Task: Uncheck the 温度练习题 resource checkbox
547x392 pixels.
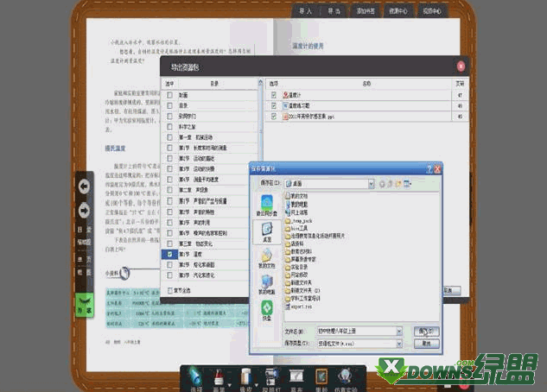Action: tap(274, 105)
